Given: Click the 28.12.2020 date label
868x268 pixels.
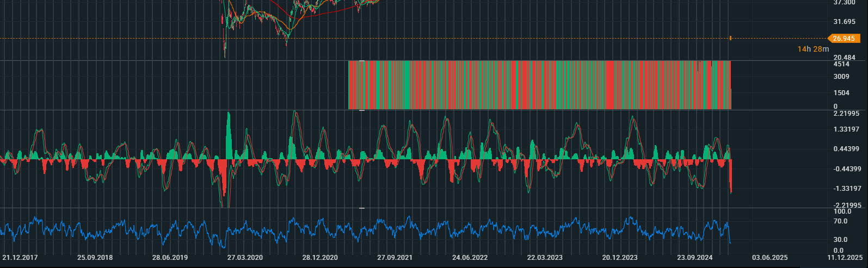Looking at the screenshot, I should (320, 258).
